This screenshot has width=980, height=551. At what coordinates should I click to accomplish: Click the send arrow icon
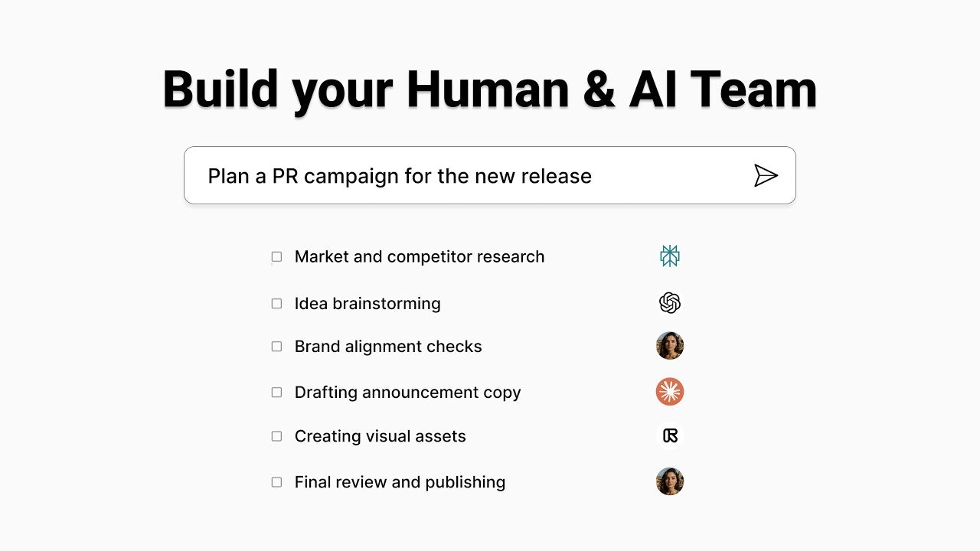(765, 175)
